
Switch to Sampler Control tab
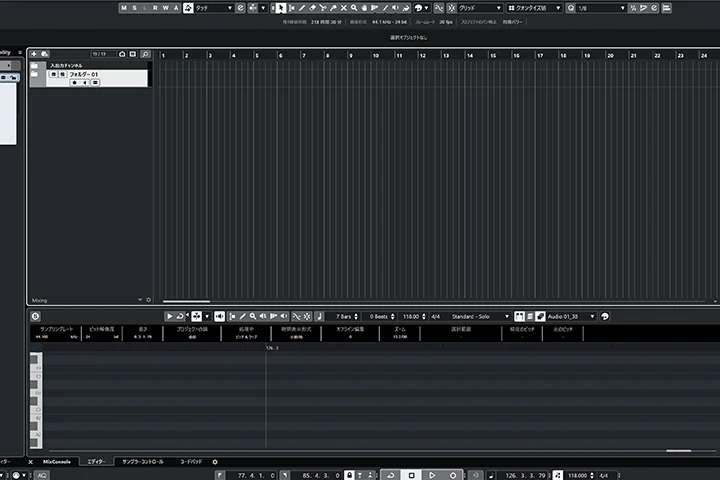click(x=143, y=462)
